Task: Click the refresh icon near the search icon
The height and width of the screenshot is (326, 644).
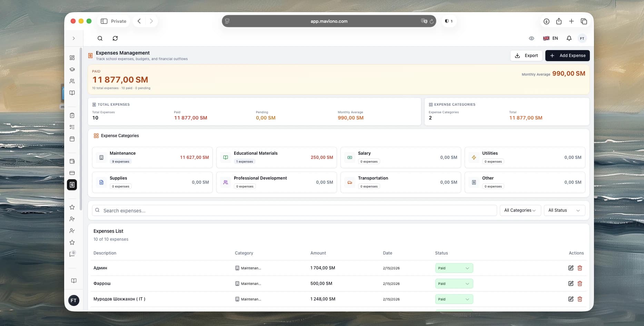Action: [115, 38]
